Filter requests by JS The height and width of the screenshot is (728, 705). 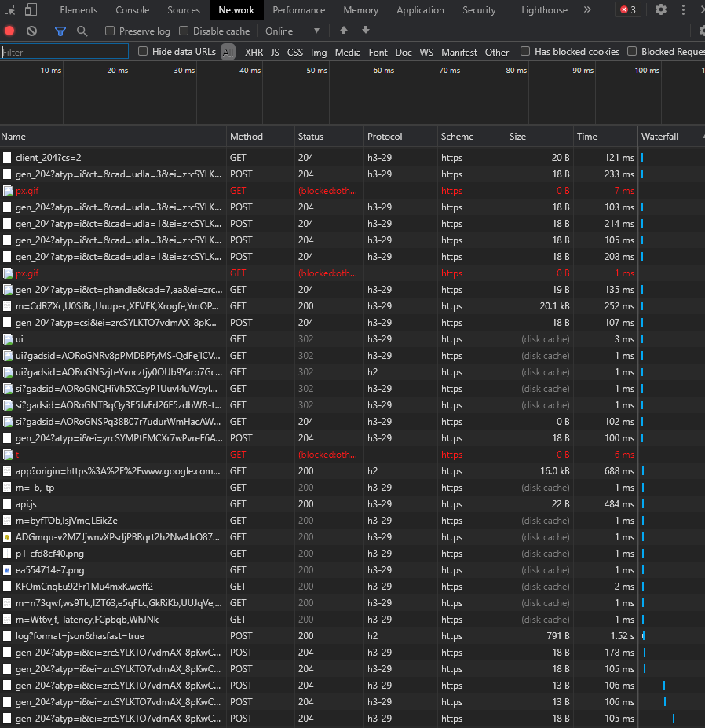[x=276, y=53]
